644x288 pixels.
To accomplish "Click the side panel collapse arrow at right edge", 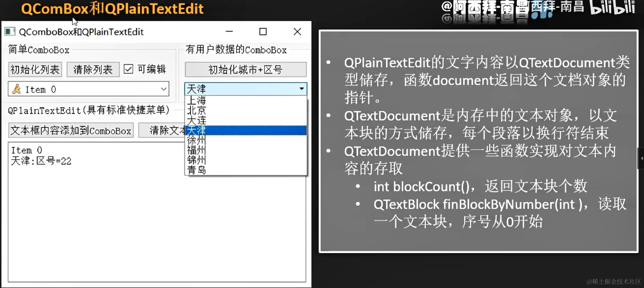I will coord(641,158).
